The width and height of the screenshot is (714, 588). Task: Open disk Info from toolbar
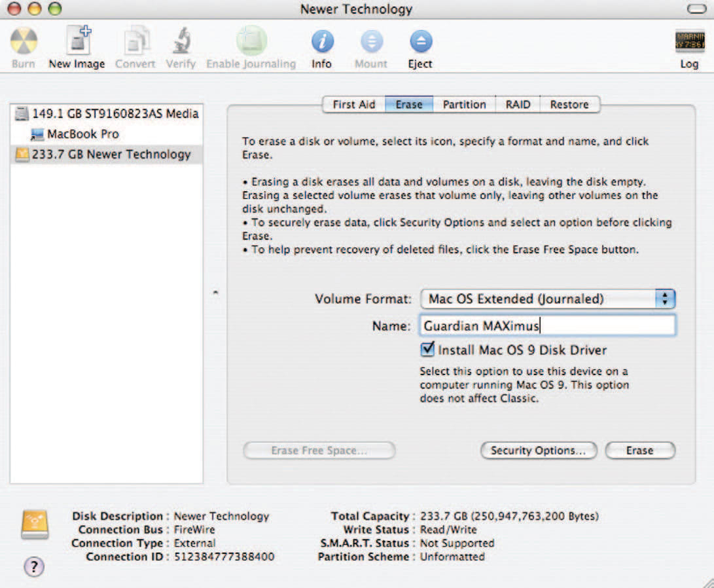[321, 43]
